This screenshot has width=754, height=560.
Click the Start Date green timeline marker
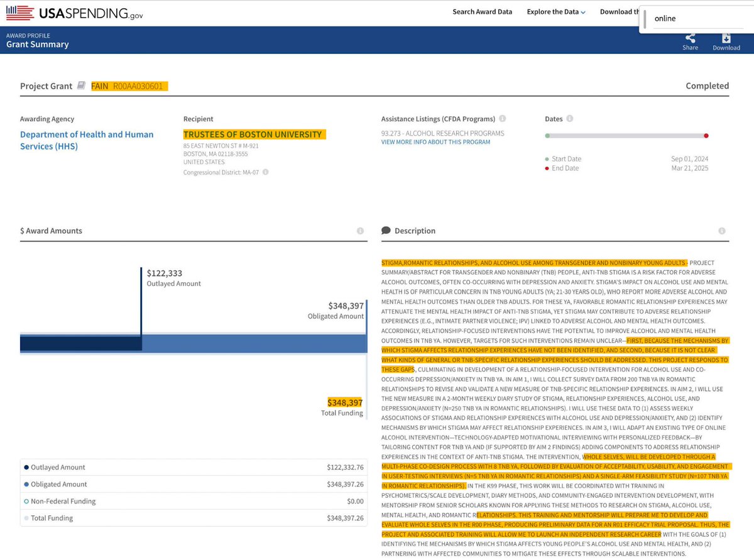pyautogui.click(x=547, y=136)
